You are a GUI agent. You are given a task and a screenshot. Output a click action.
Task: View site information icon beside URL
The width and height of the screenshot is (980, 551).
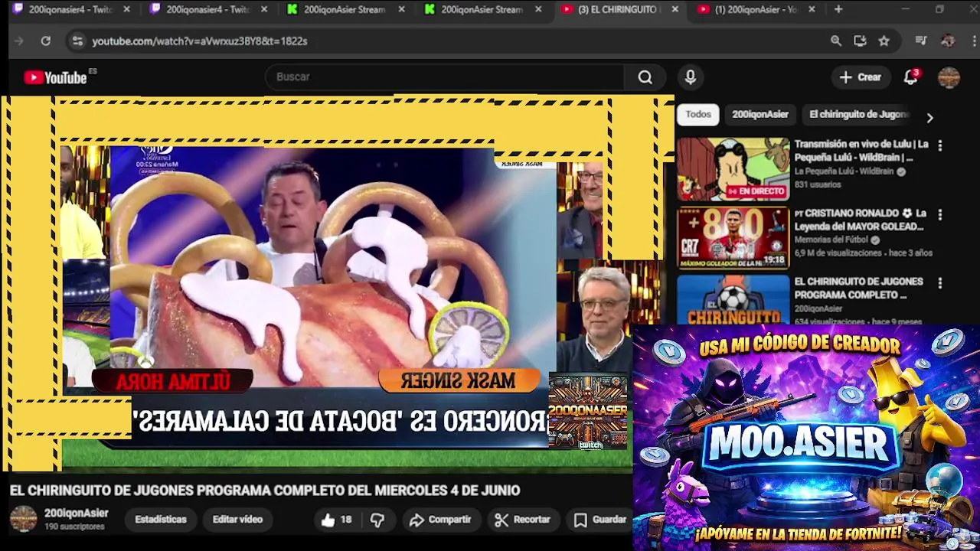click(77, 41)
